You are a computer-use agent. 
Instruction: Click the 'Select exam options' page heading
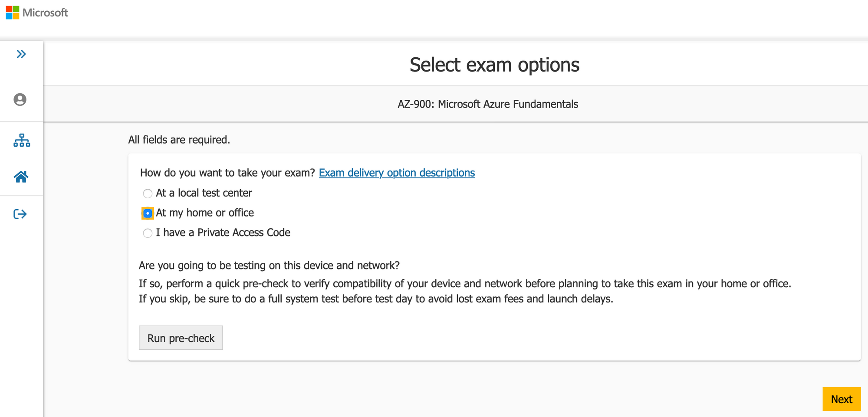coord(494,65)
